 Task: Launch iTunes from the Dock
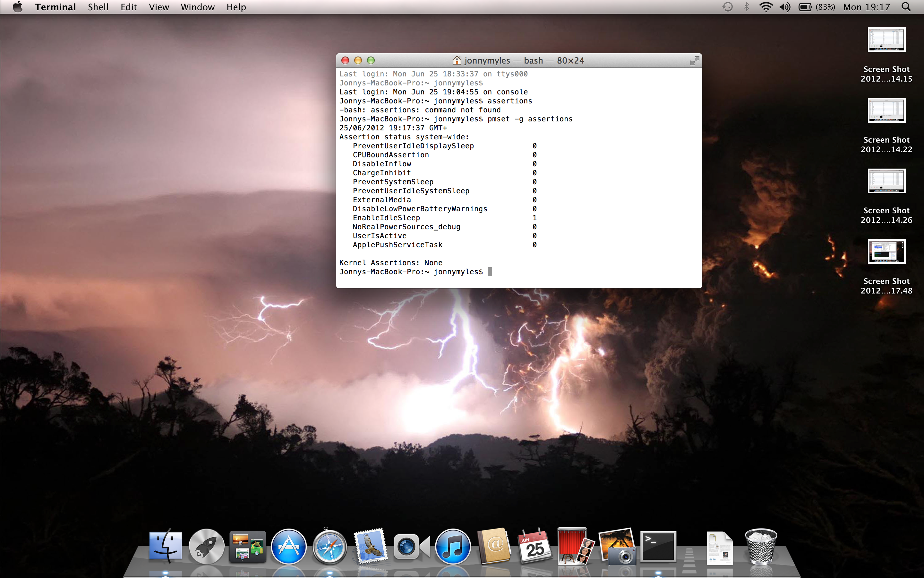[x=453, y=547]
